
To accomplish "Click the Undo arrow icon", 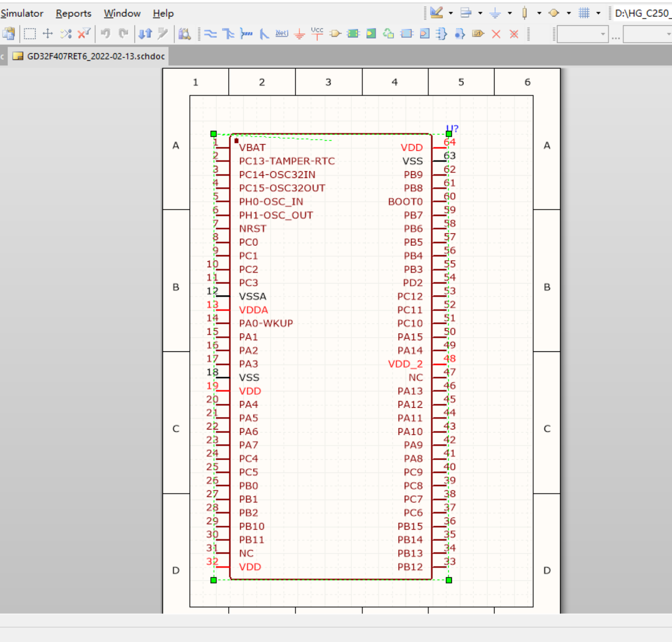I will click(105, 34).
